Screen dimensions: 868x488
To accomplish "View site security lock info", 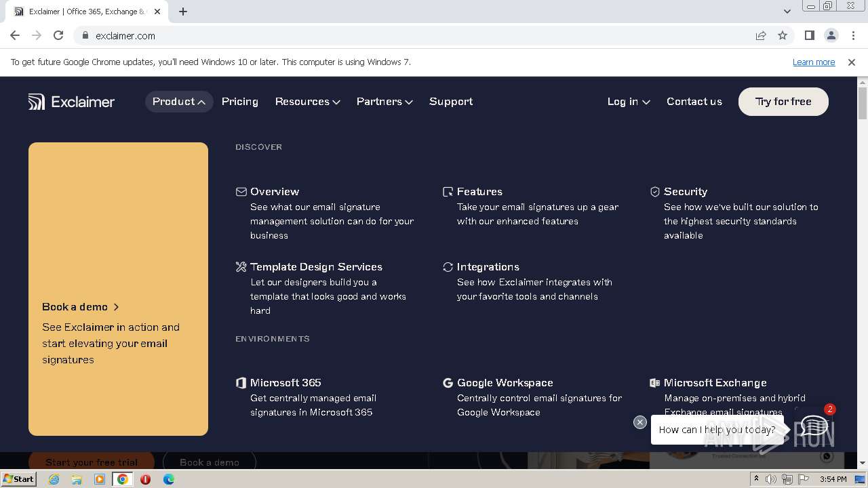I will point(85,35).
